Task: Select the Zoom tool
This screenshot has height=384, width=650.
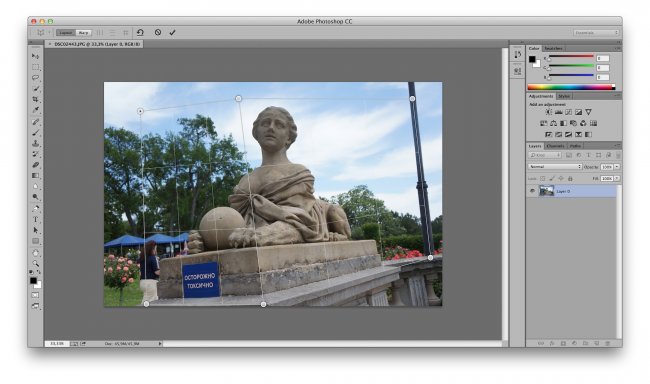Action: click(36, 264)
